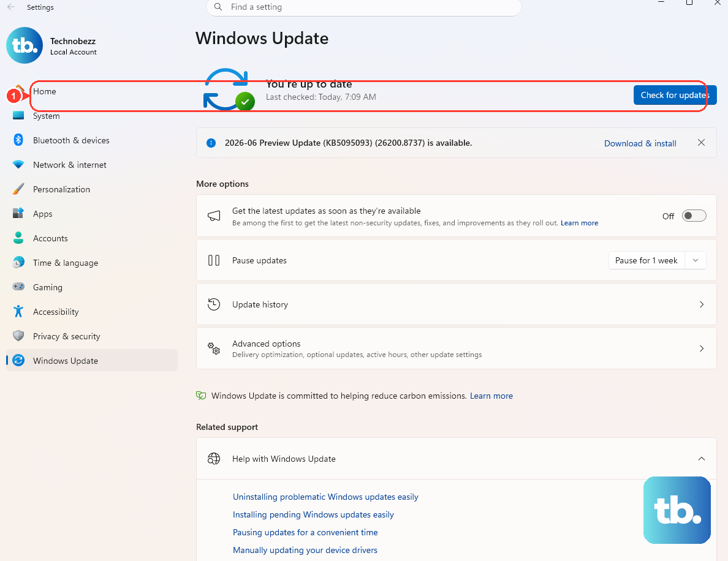Dismiss the preview update banner
This screenshot has width=728, height=561.
coord(701,143)
